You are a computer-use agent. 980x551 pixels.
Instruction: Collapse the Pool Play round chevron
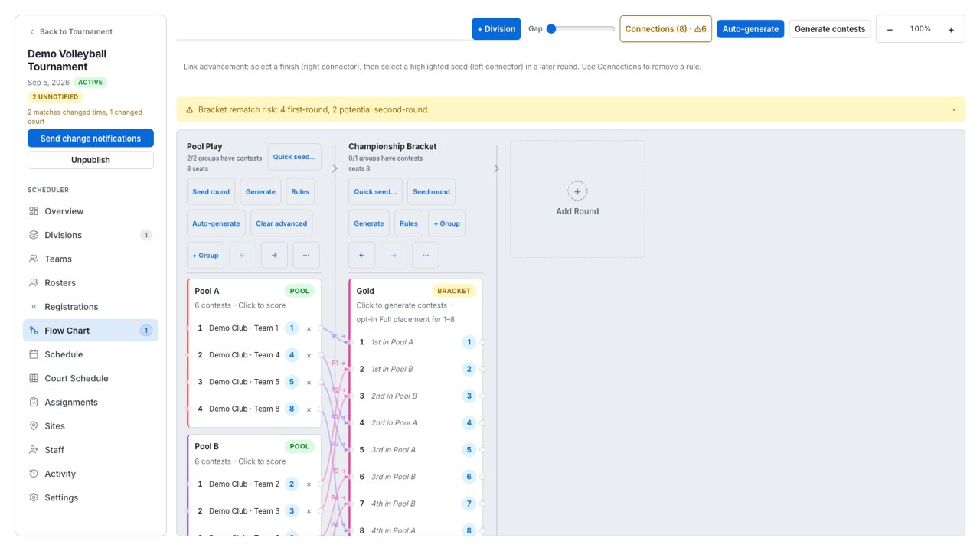click(335, 168)
